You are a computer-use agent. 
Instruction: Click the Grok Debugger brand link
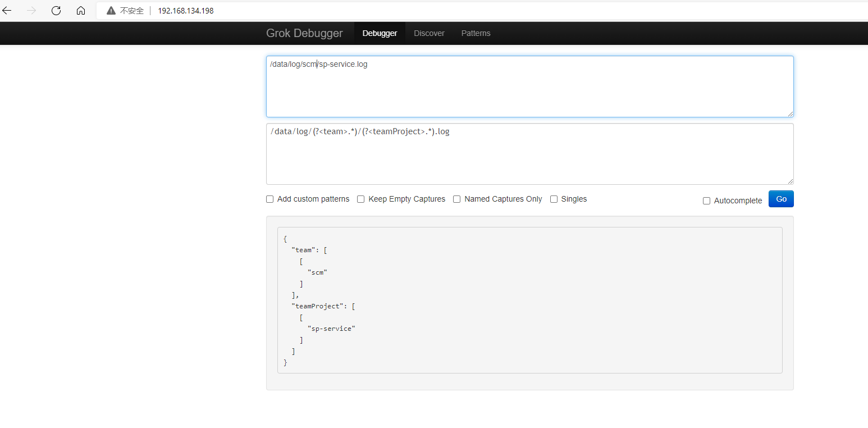[304, 33]
